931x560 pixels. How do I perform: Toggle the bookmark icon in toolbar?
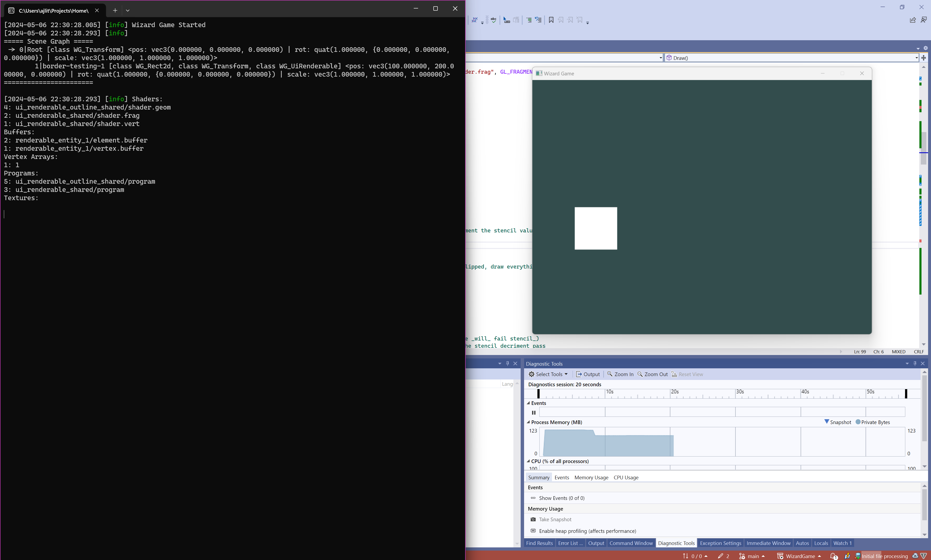[551, 20]
